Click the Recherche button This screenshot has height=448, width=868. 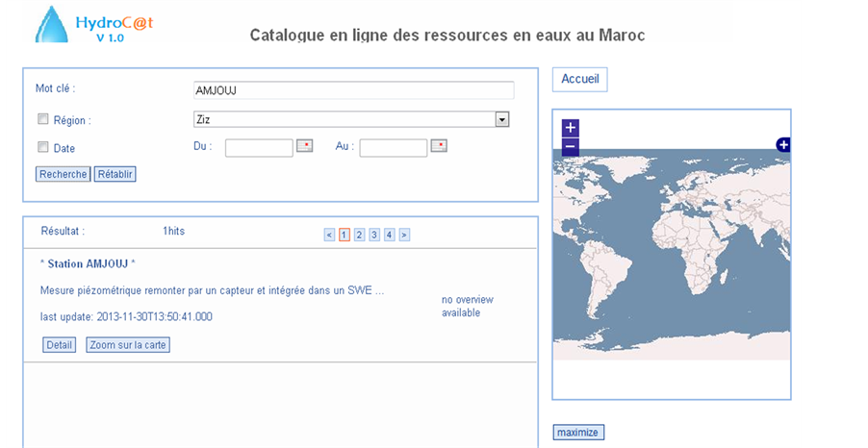point(63,174)
